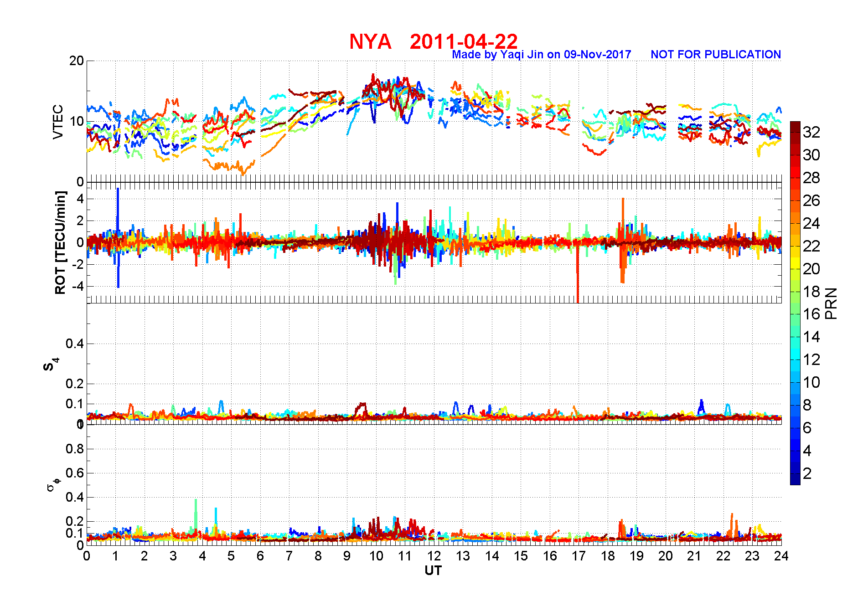Click the 'NOT FOR PUBLICATION' label
Viewport: 868px width, 606px height.
point(716,55)
